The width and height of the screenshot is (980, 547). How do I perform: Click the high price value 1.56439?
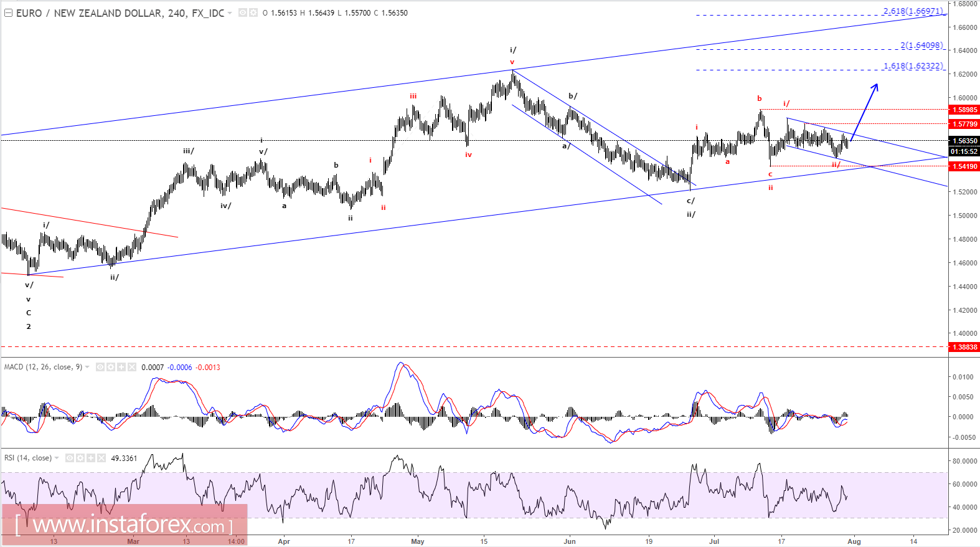click(x=321, y=13)
